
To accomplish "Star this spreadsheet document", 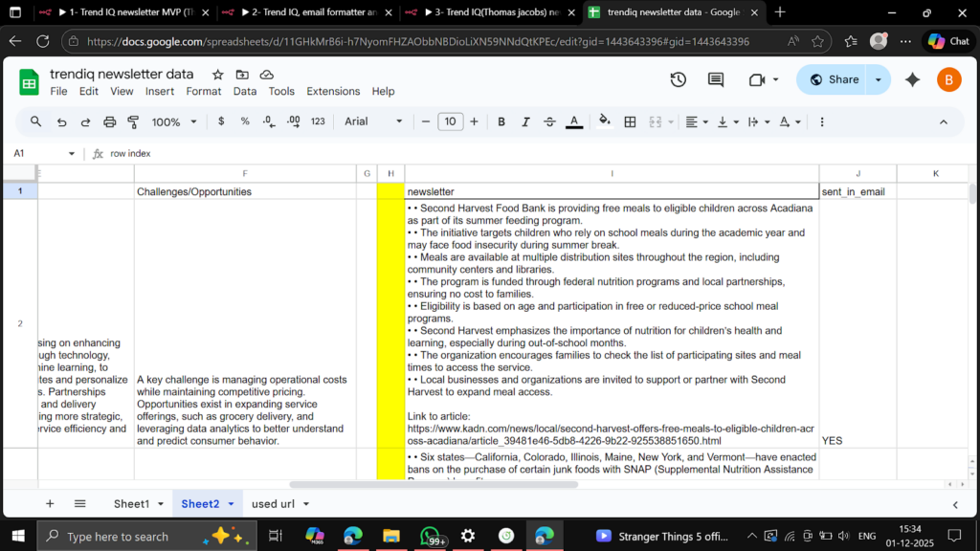I will click(217, 75).
